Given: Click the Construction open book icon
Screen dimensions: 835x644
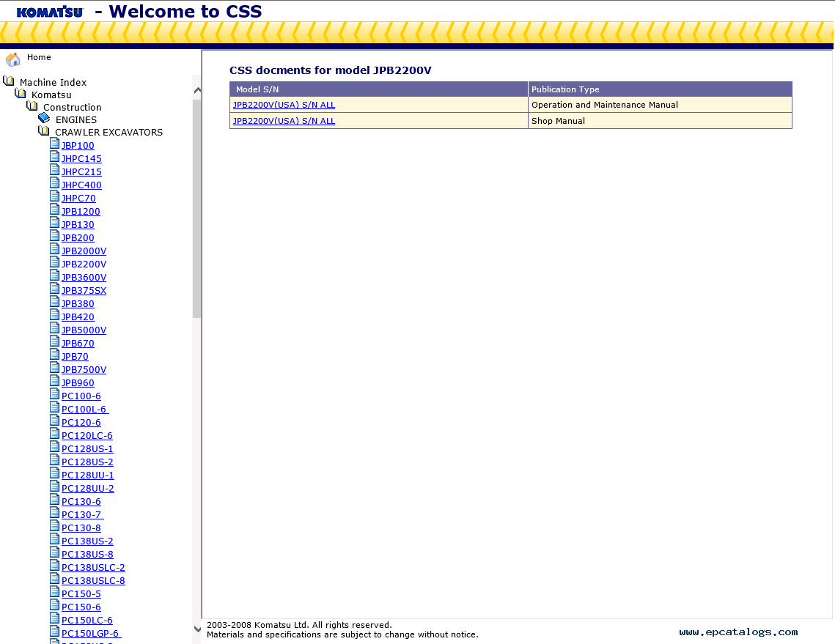Looking at the screenshot, I should [32, 106].
